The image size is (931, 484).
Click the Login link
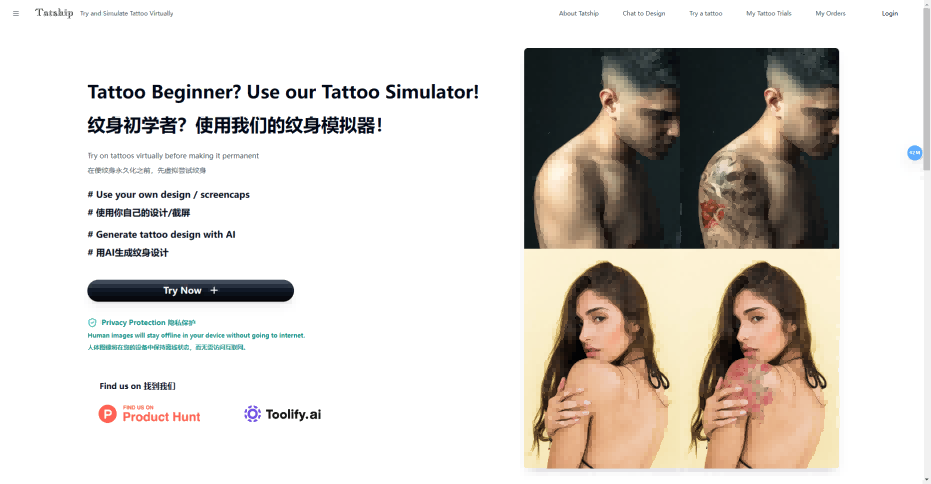(x=889, y=13)
